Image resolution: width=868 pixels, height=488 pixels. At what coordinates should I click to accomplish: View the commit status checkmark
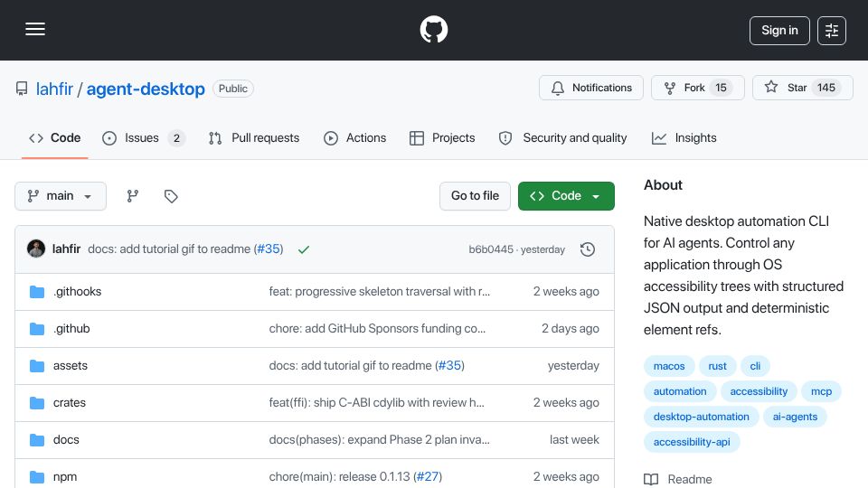click(x=304, y=249)
